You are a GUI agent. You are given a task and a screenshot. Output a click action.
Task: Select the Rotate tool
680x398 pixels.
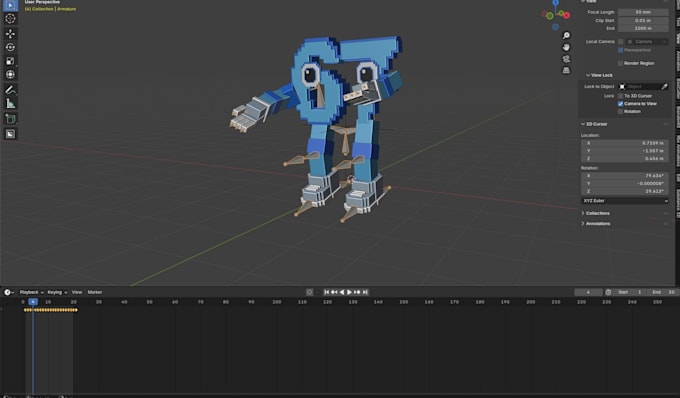coord(10,47)
